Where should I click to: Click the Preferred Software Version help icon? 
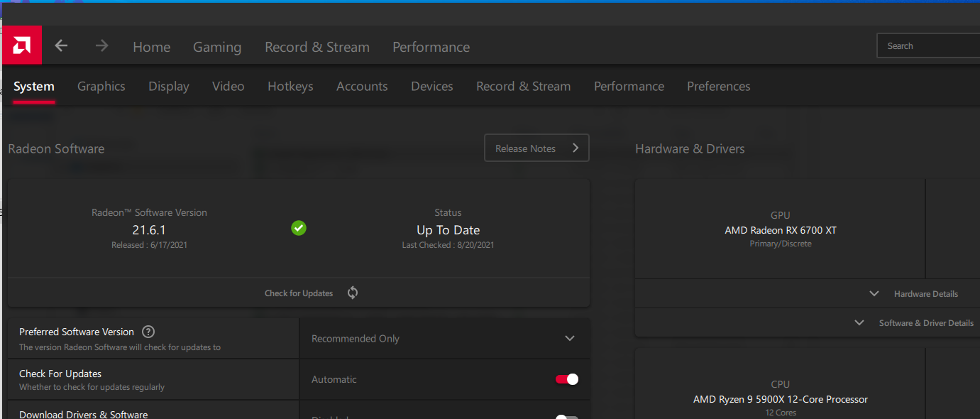pyautogui.click(x=148, y=332)
